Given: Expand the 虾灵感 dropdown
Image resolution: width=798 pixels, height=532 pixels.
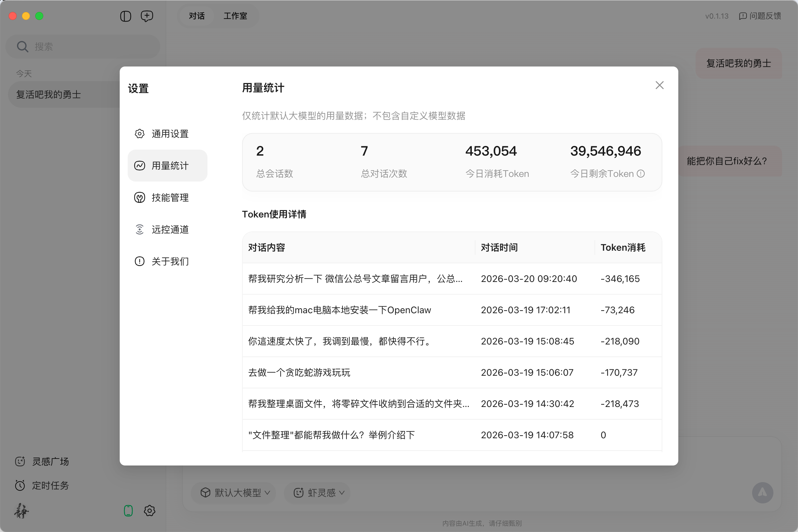Looking at the screenshot, I should [317, 493].
